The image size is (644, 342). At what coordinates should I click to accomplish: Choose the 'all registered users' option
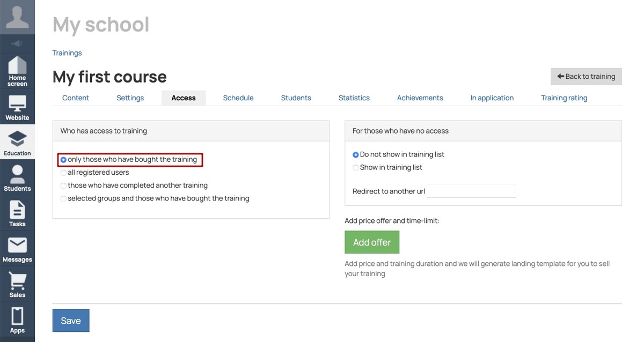tap(64, 173)
